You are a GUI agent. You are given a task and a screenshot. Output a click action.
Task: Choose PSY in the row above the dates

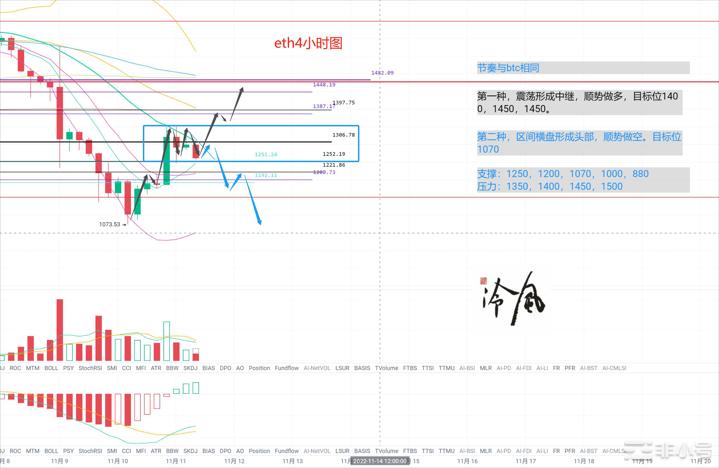coord(68,451)
